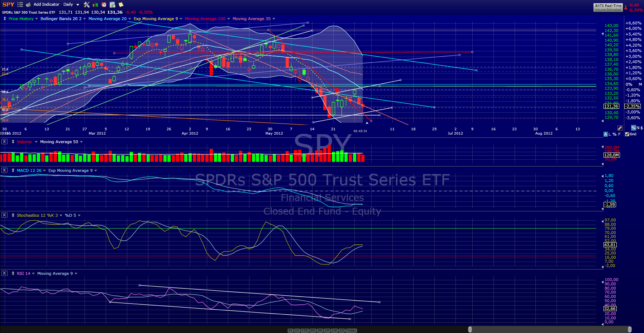Grab the left handle of the time-range slider
Viewport: 644px width, 333px height.
click(x=470, y=329)
